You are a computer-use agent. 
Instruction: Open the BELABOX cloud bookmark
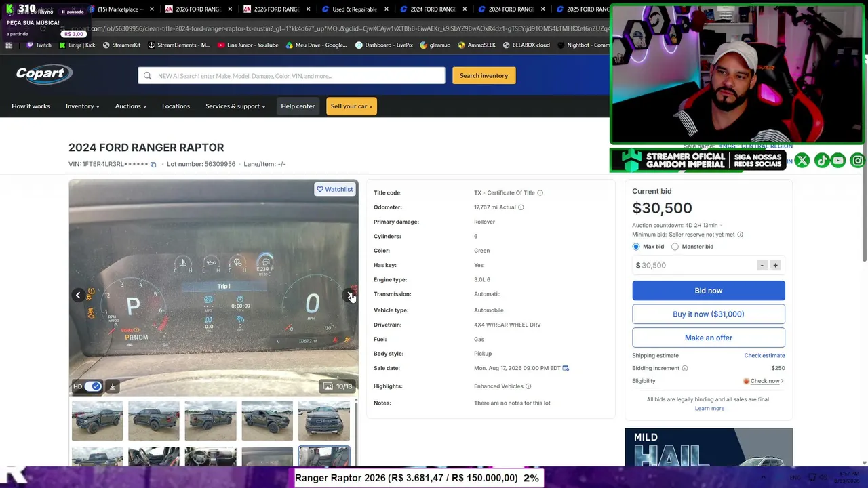coord(526,45)
